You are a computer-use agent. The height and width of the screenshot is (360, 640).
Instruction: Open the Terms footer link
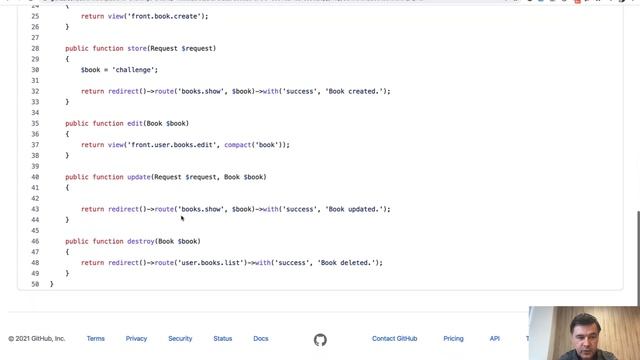coord(96,339)
